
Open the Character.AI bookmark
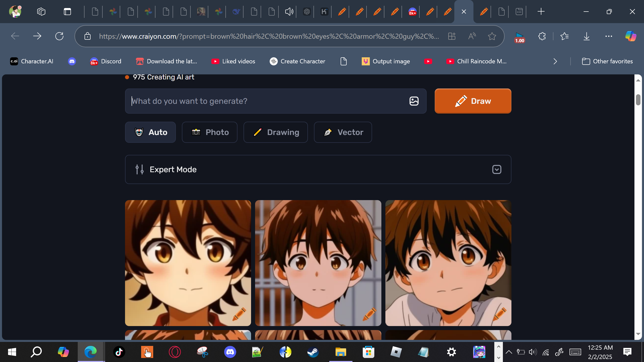pyautogui.click(x=32, y=61)
